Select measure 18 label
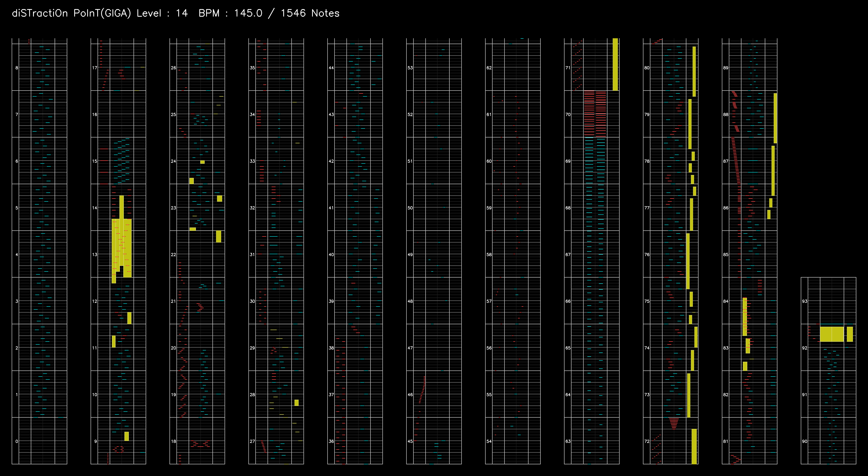The image size is (868, 476). pos(174,441)
